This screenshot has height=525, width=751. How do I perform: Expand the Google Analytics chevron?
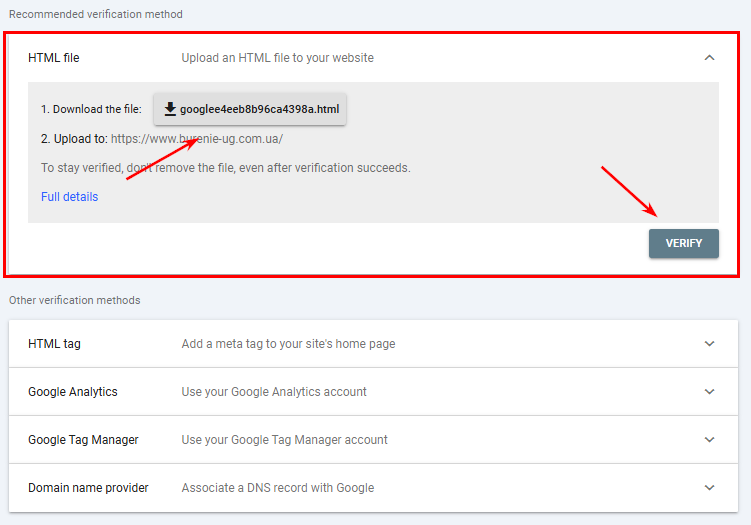709,391
